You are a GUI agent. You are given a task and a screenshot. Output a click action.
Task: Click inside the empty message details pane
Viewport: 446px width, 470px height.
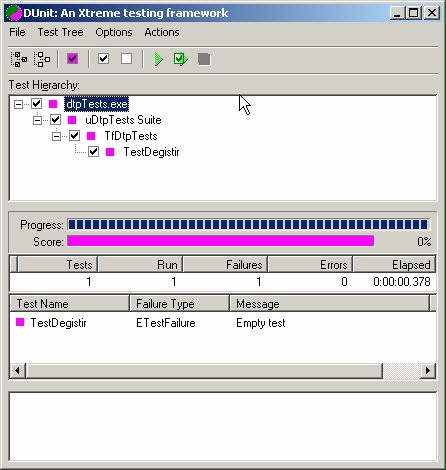[223, 427]
